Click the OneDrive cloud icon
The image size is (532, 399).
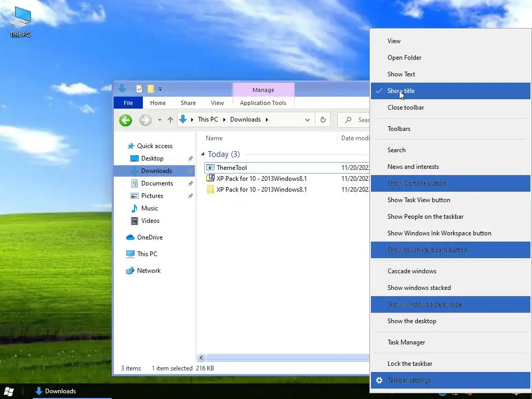tap(130, 237)
